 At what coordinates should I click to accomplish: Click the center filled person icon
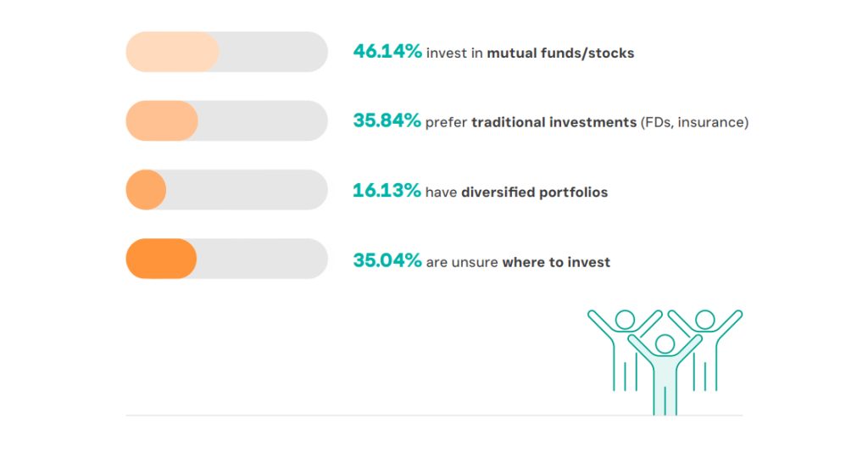665,375
